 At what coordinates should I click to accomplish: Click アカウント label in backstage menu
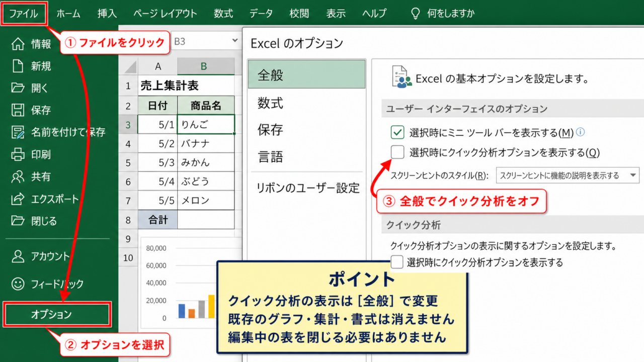[50, 256]
